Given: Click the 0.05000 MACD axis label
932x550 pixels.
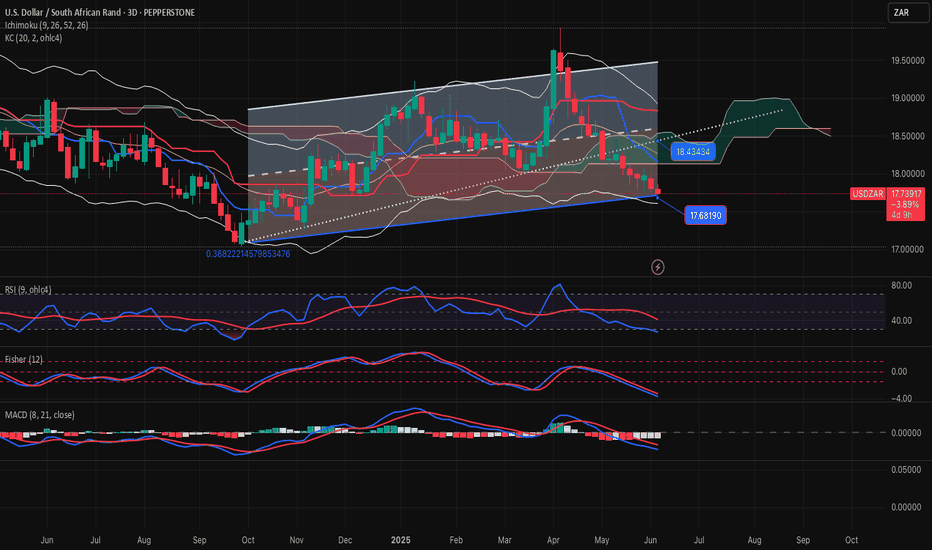Looking at the screenshot, I should pyautogui.click(x=907, y=470).
